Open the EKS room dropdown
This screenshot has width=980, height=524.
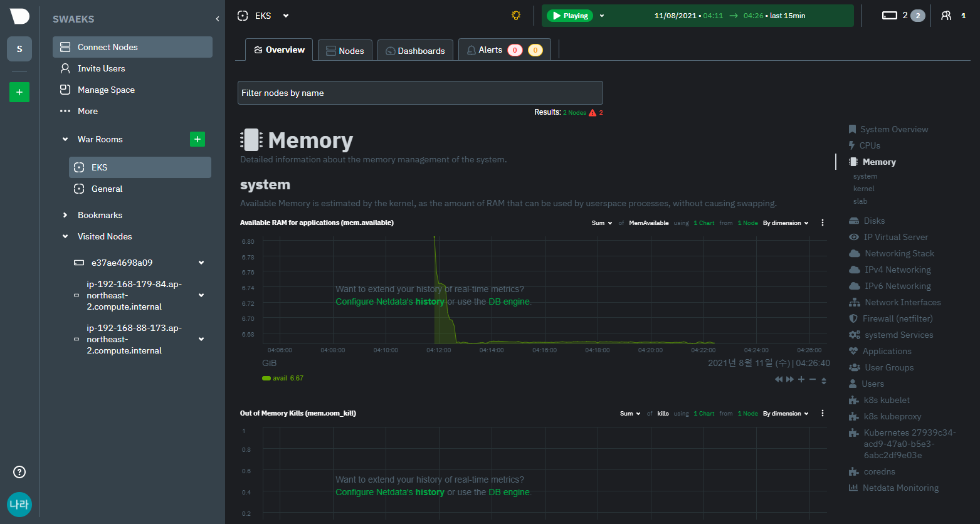pos(286,16)
